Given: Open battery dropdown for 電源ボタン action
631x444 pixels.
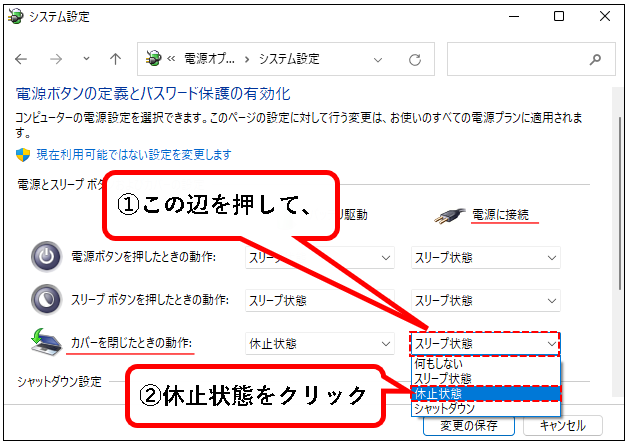Looking at the screenshot, I should click(x=320, y=258).
